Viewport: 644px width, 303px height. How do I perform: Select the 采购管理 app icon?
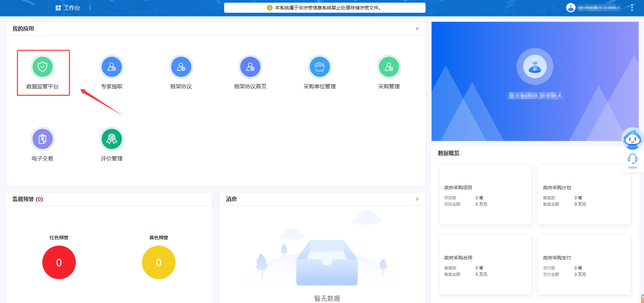[389, 67]
